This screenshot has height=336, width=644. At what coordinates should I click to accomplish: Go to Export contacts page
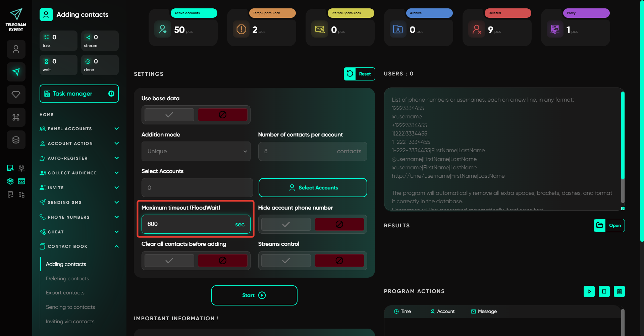(65, 293)
